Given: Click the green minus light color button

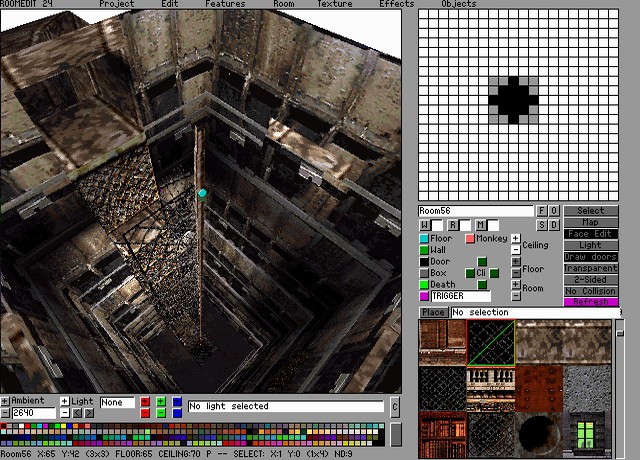Looking at the screenshot, I should 161,412.
